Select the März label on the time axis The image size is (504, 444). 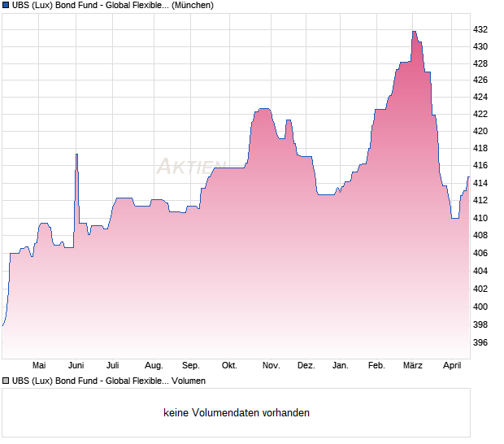413,365
